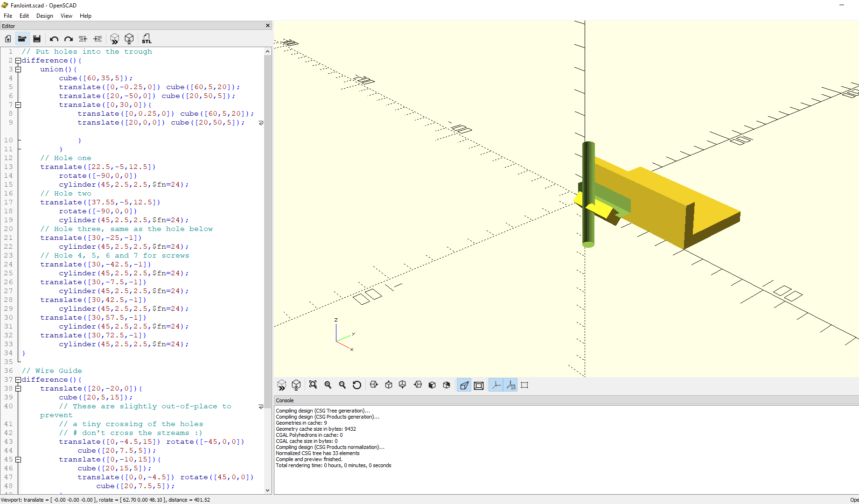Open the Edit menu
Image resolution: width=859 pixels, height=504 pixels.
[24, 16]
